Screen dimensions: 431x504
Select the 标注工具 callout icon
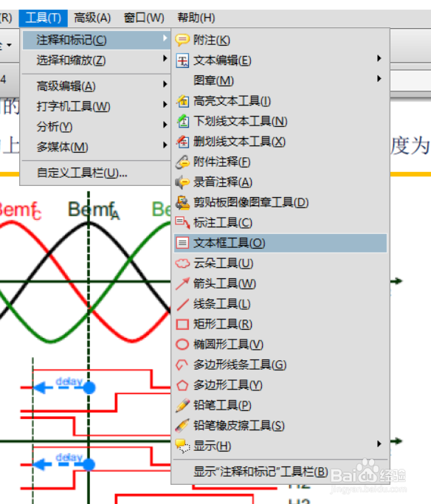[182, 222]
